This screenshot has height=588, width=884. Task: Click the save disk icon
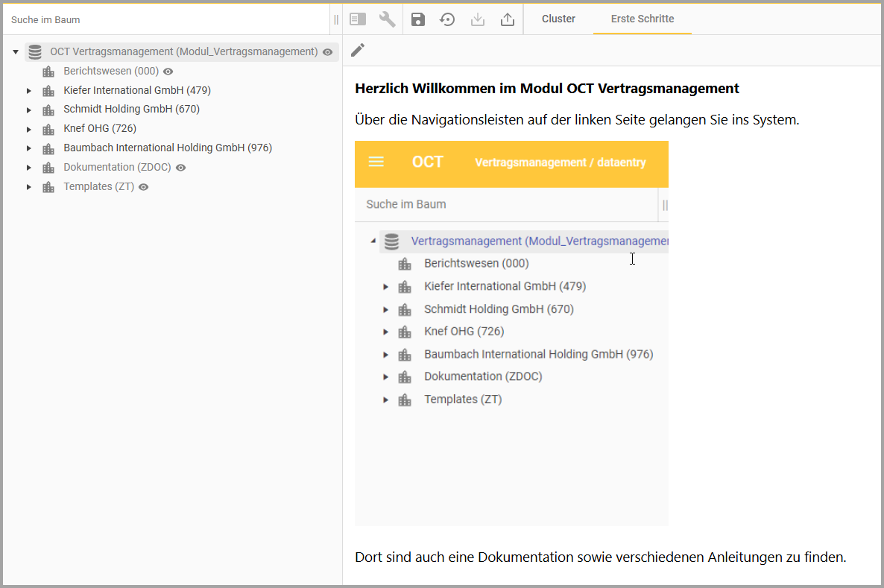[x=418, y=19]
